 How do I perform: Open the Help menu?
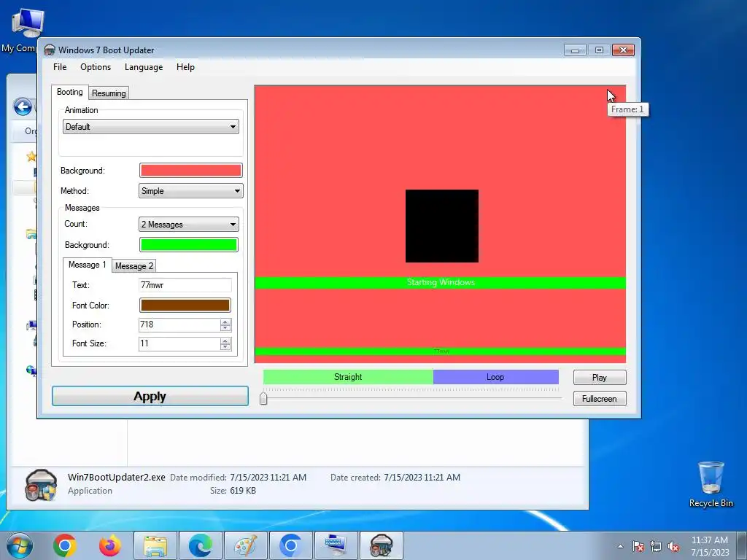coord(185,67)
